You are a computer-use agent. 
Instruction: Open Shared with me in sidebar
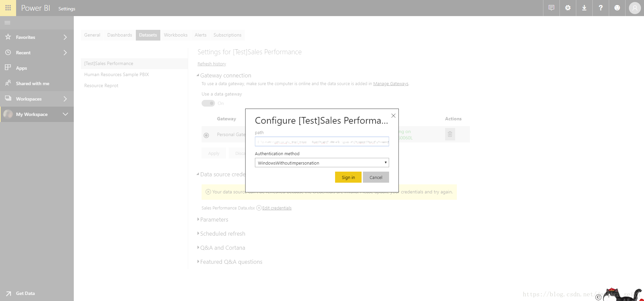coord(37,83)
